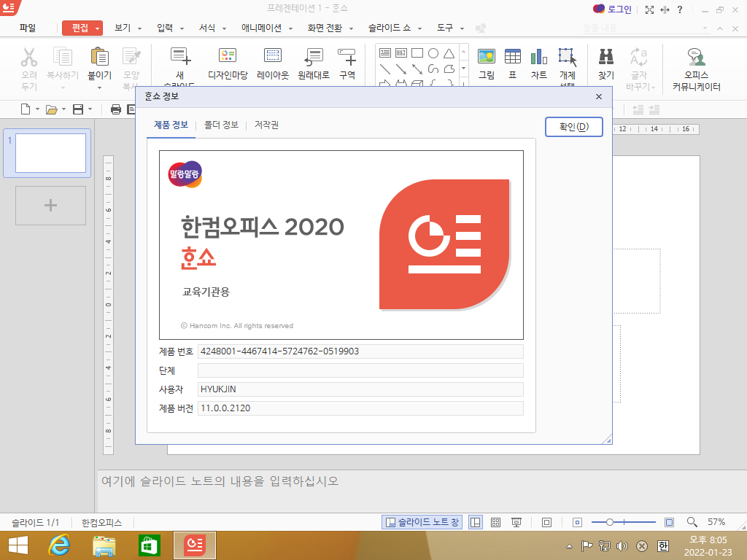Click the help question mark icon
The height and width of the screenshot is (560, 747).
click(680, 9)
